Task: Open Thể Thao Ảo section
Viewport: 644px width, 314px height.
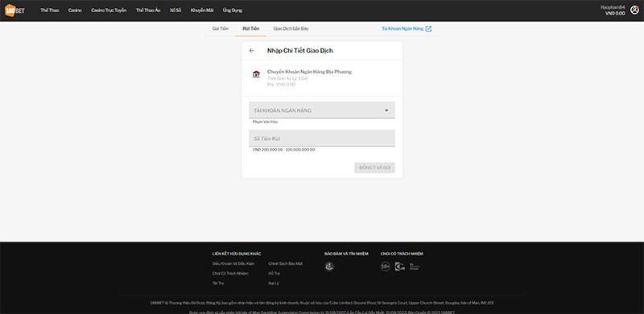Action: coord(148,10)
